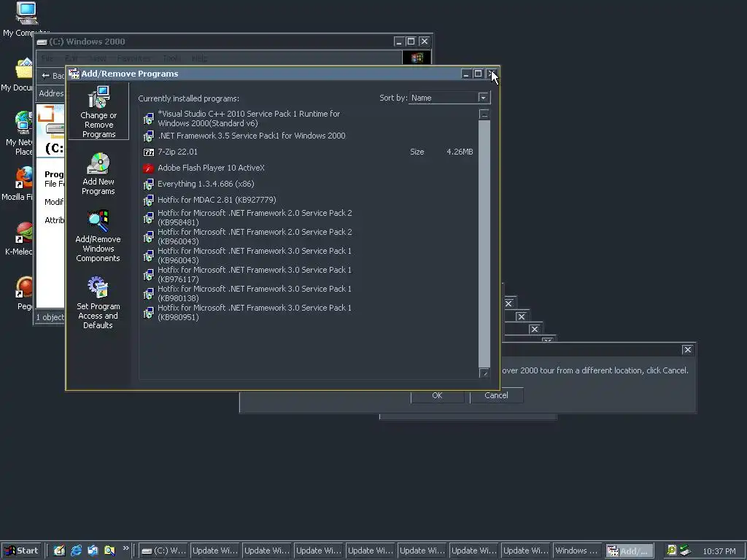The width and height of the screenshot is (747, 560).
Task: Open Help menu in the (C:) Windows 2000 window
Action: pos(199,58)
